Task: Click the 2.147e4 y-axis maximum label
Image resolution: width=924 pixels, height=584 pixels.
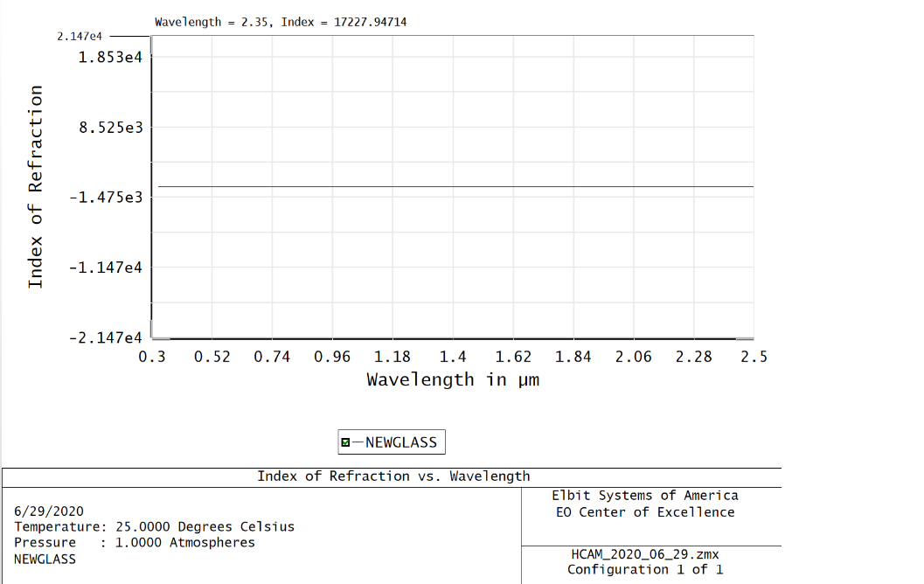Action: click(x=79, y=37)
